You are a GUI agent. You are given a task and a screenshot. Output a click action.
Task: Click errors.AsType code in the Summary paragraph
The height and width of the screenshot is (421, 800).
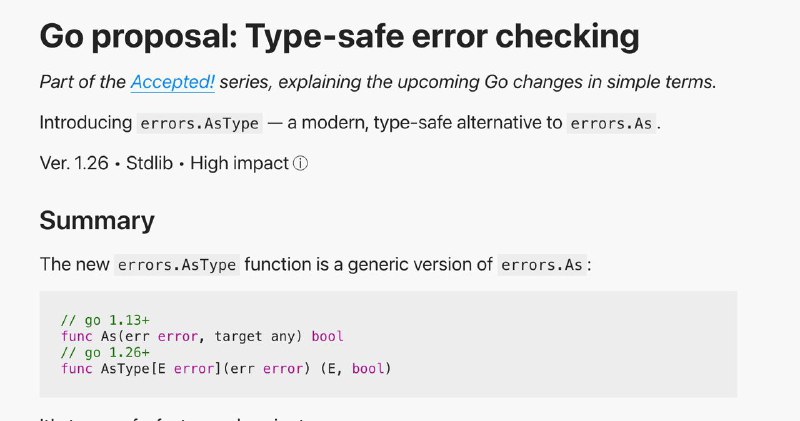pyautogui.click(x=177, y=265)
